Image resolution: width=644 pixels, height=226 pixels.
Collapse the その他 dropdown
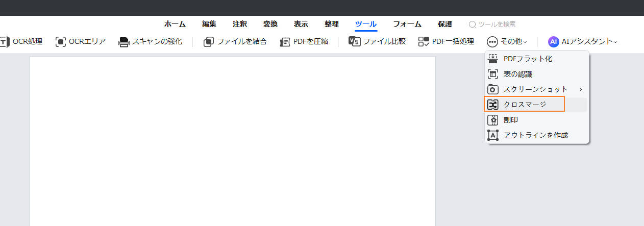click(507, 41)
